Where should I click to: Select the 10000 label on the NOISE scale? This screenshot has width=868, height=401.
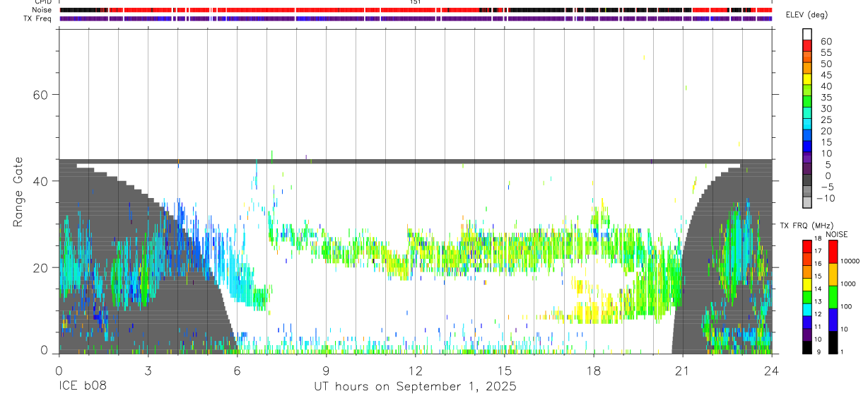849,261
